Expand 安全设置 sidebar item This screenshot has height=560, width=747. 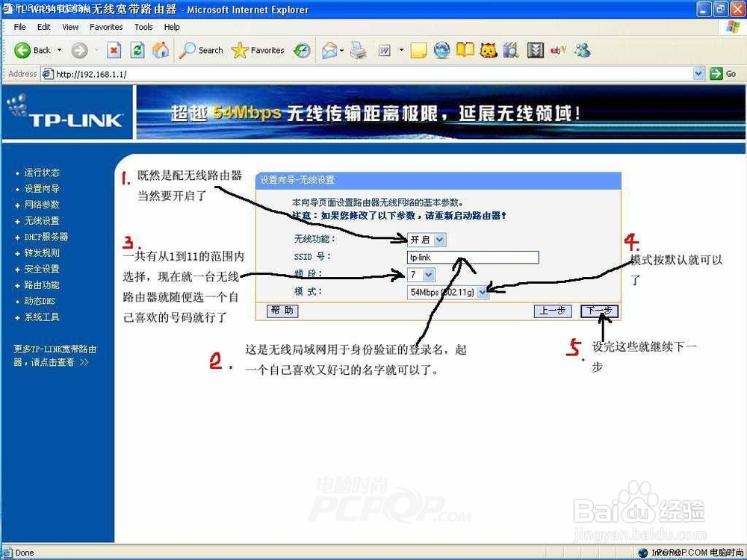pyautogui.click(x=42, y=269)
